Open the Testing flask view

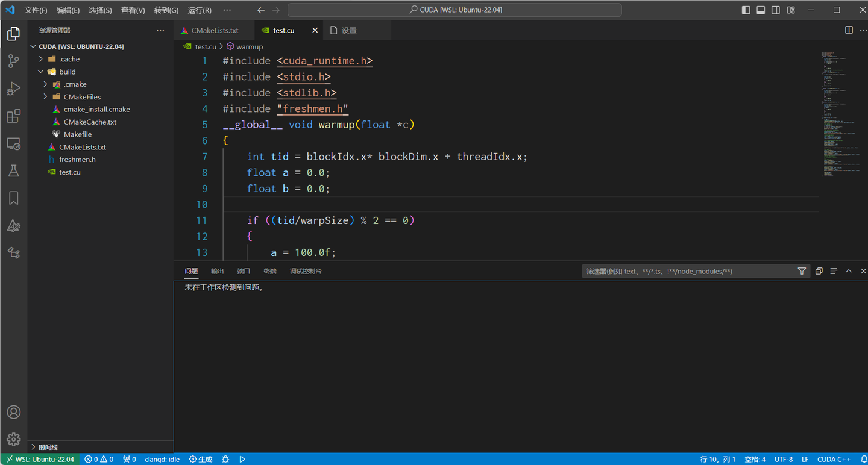(x=13, y=171)
